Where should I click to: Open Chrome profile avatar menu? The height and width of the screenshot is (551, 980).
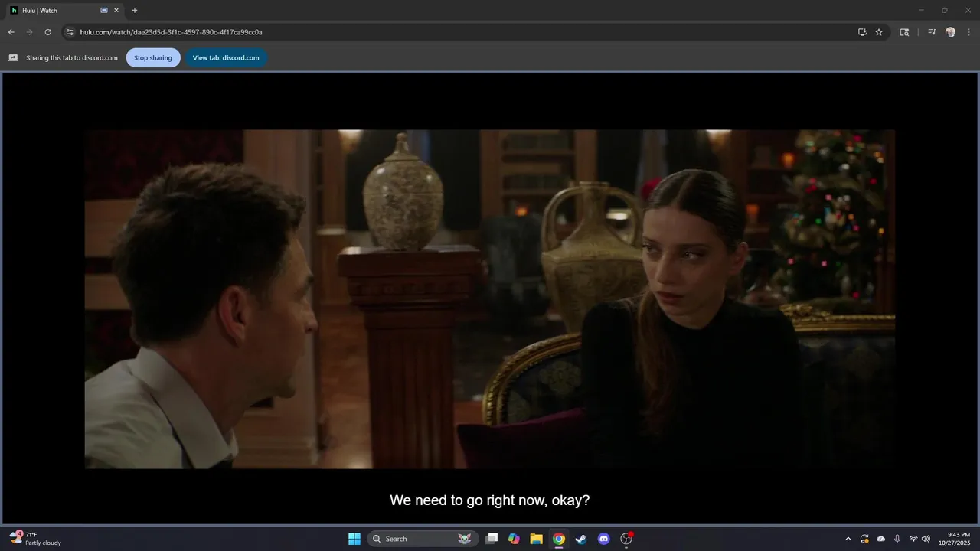951,32
